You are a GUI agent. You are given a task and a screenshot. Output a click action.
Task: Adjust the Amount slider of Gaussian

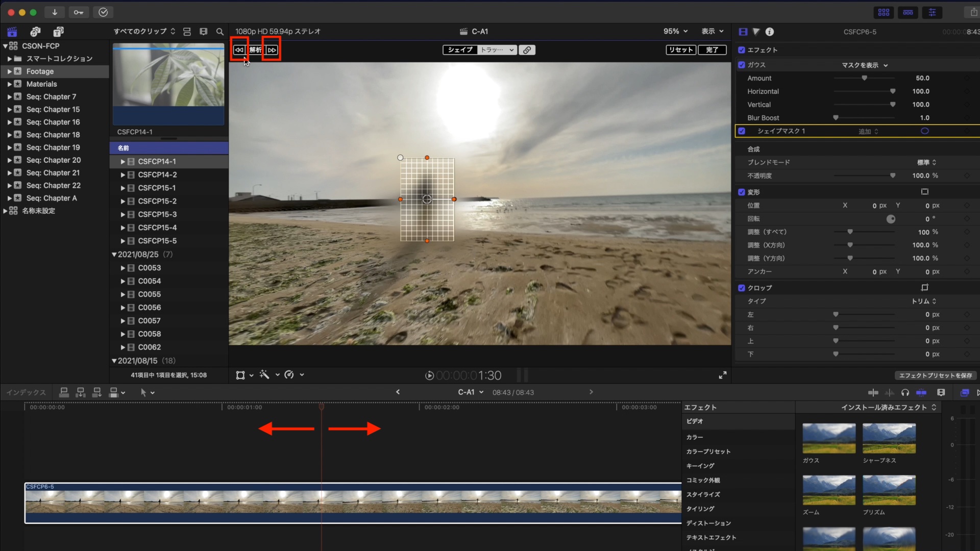pos(864,78)
